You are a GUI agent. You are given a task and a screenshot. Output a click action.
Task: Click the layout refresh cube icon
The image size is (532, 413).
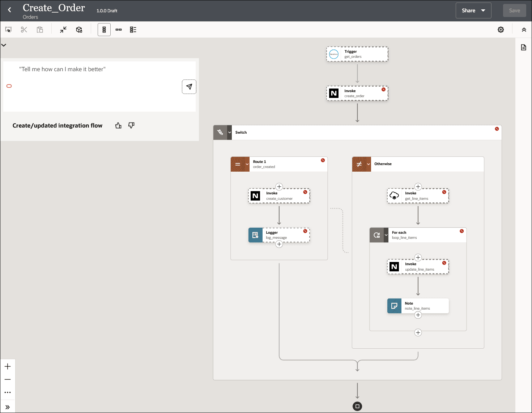coord(79,29)
